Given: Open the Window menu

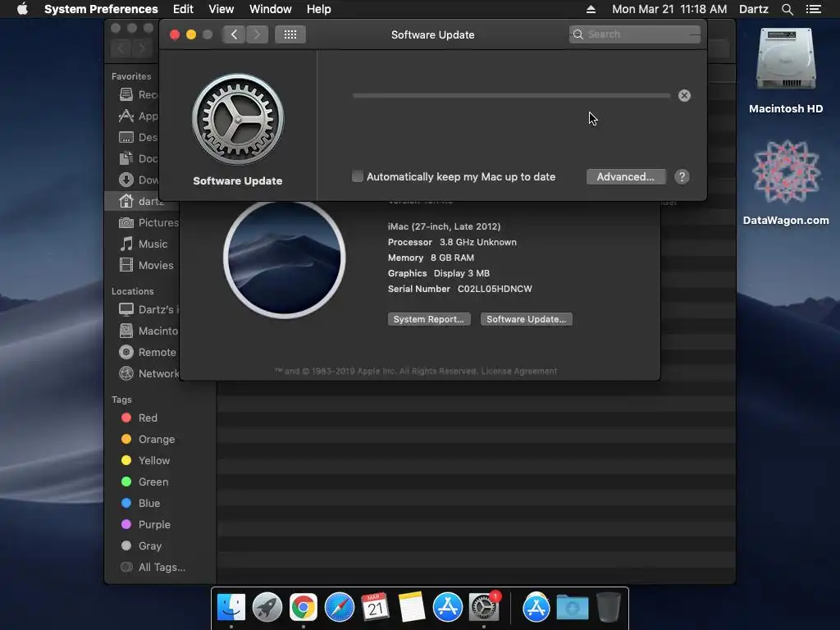Looking at the screenshot, I should pyautogui.click(x=271, y=9).
